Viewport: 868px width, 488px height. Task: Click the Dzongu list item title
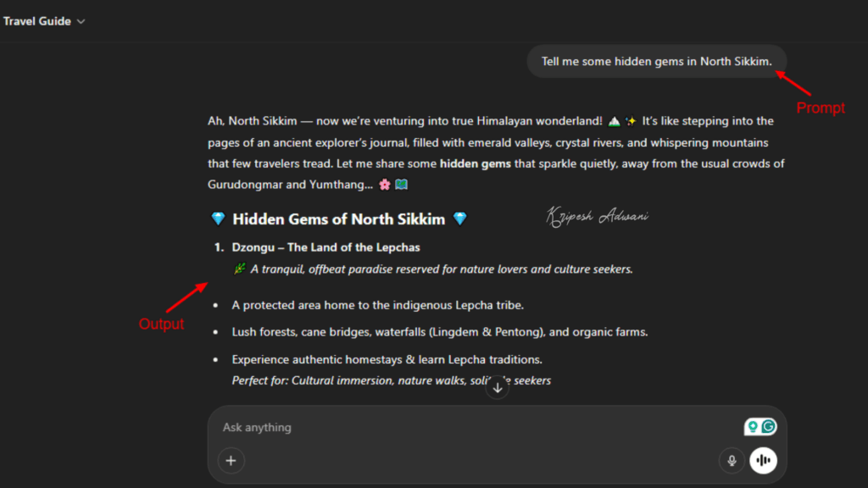pos(326,247)
